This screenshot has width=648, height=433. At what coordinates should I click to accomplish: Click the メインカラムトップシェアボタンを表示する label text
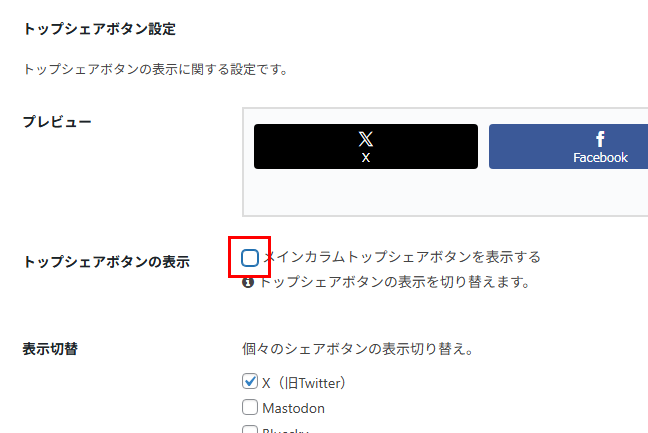(401, 257)
